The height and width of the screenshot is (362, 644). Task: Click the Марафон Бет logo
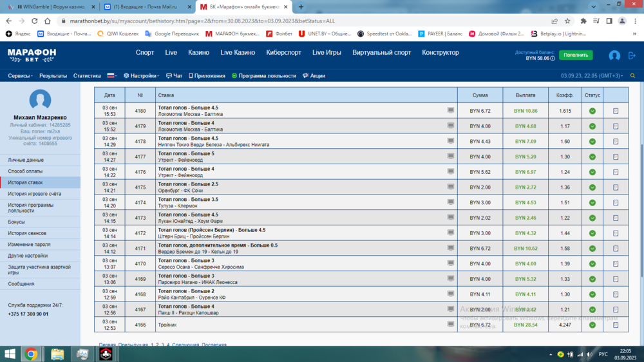click(32, 55)
